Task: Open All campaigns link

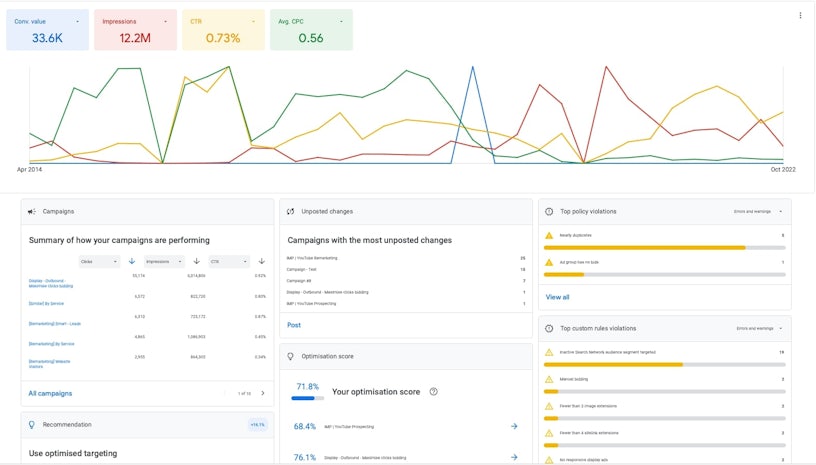Action: pos(50,393)
